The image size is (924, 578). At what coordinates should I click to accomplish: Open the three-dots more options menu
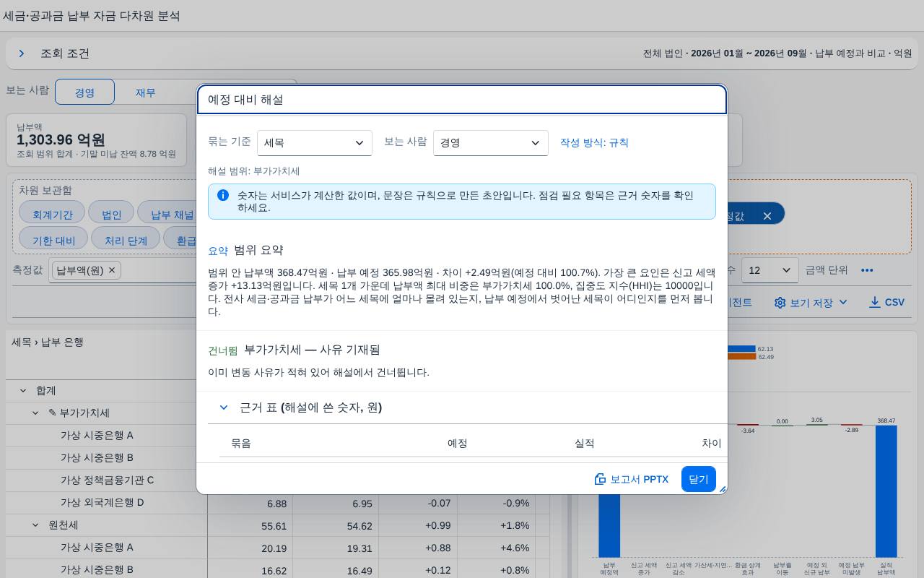867,270
